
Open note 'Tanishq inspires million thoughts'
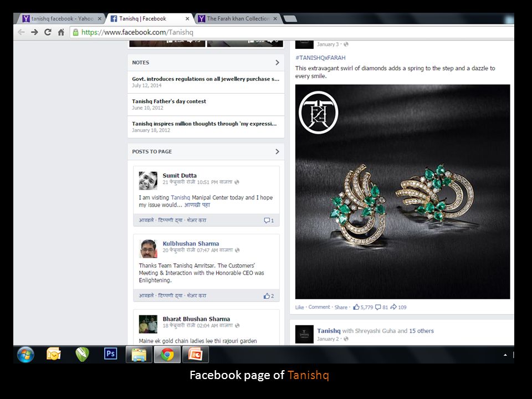click(204, 124)
